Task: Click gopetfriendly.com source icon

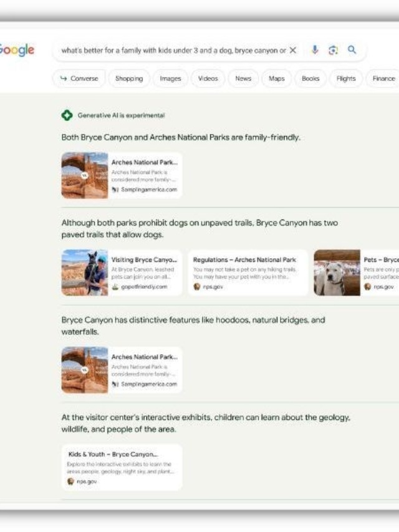Action: [x=115, y=287]
